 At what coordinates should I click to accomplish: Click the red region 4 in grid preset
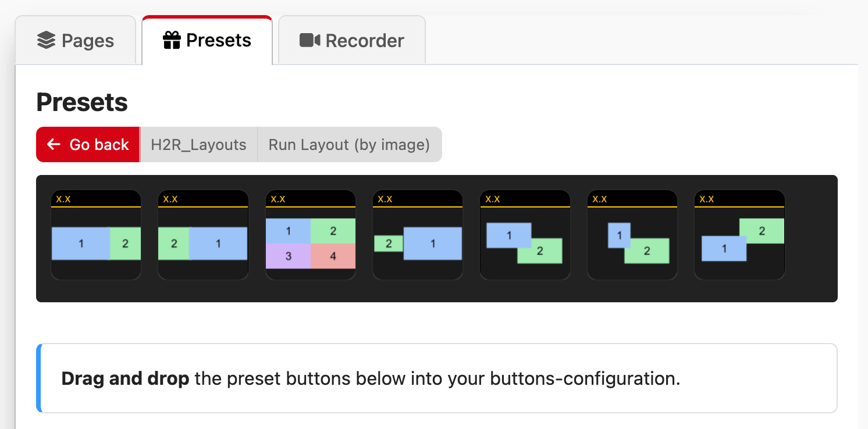(333, 256)
